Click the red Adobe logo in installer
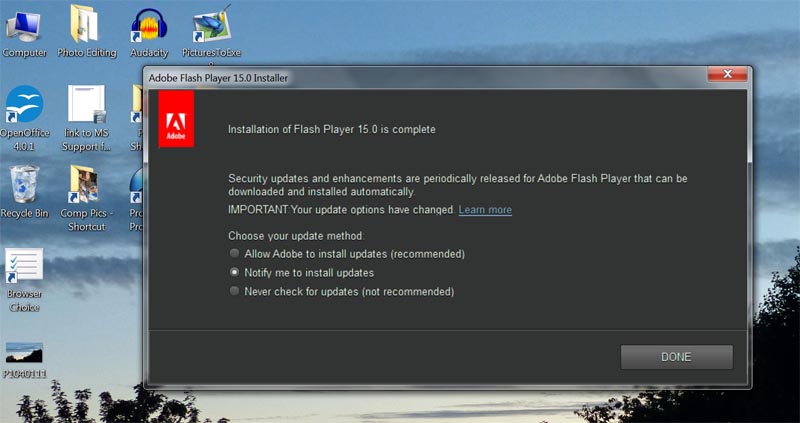The width and height of the screenshot is (800, 423). coord(176,119)
